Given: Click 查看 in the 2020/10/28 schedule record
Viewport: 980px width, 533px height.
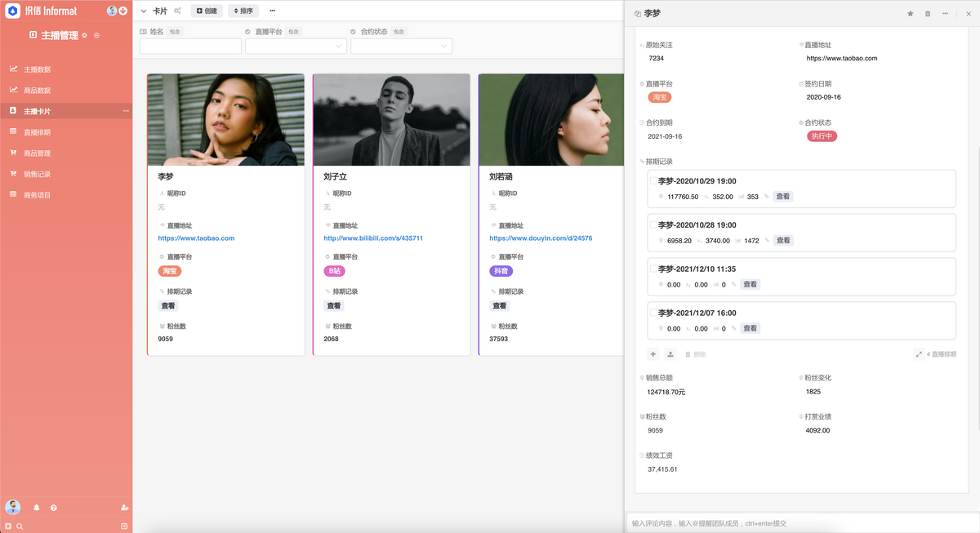Looking at the screenshot, I should pos(782,241).
